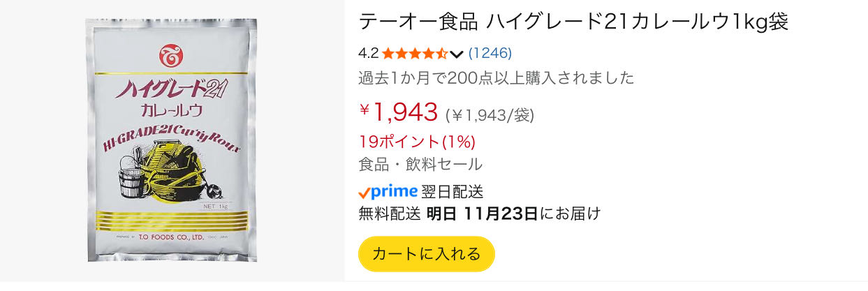Click the 19ポイント(1%) points text

coord(417,142)
